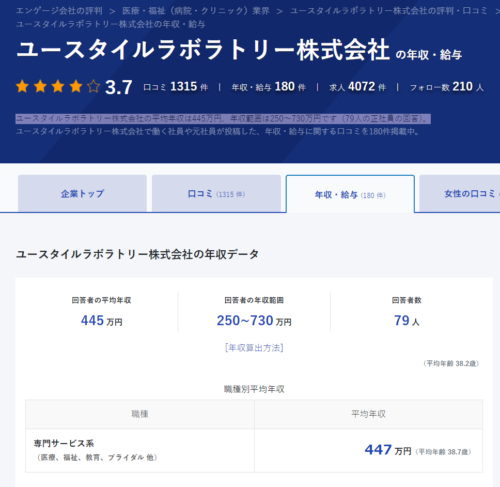Switch to the 企業トップ tab
Image resolution: width=500 pixels, height=487 pixels.
click(x=82, y=194)
